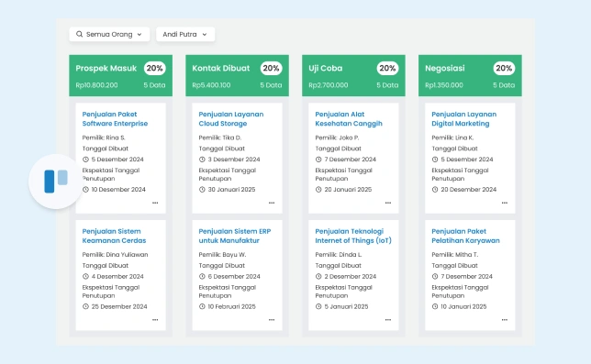Click the Prospek Masuk column header
This screenshot has height=364, width=591.
tap(120, 76)
